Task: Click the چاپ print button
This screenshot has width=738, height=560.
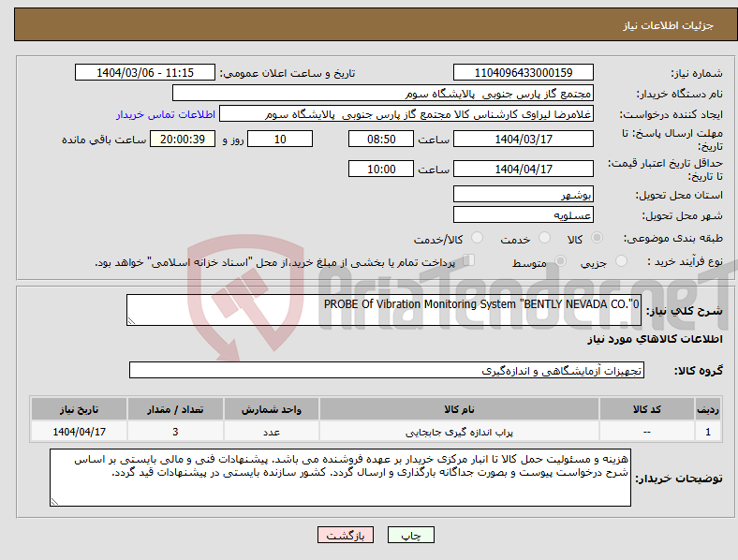Action: coord(411,535)
